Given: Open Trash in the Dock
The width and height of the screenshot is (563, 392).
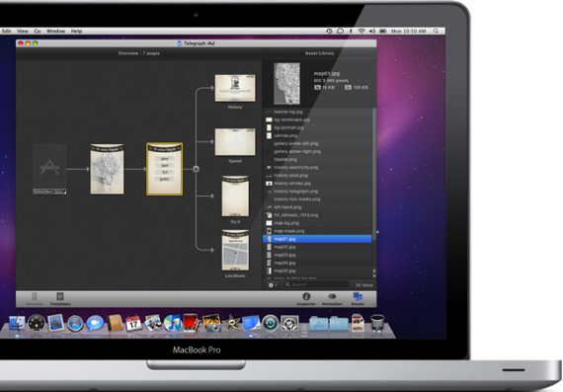Looking at the screenshot, I should (x=377, y=323).
